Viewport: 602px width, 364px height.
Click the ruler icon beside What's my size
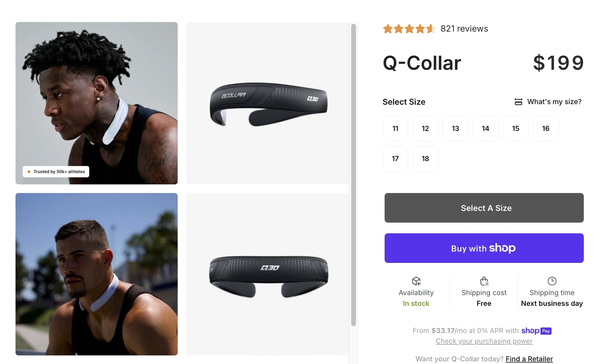(x=518, y=102)
